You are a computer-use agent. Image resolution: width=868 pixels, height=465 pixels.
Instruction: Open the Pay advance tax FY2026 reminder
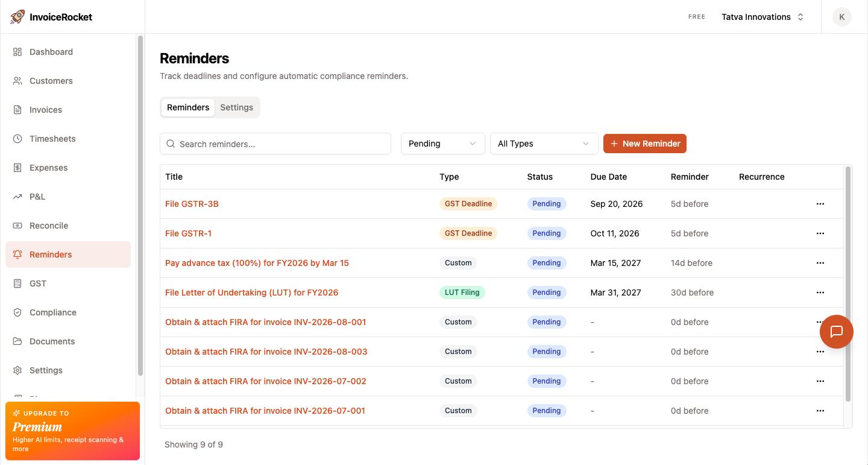tap(257, 263)
